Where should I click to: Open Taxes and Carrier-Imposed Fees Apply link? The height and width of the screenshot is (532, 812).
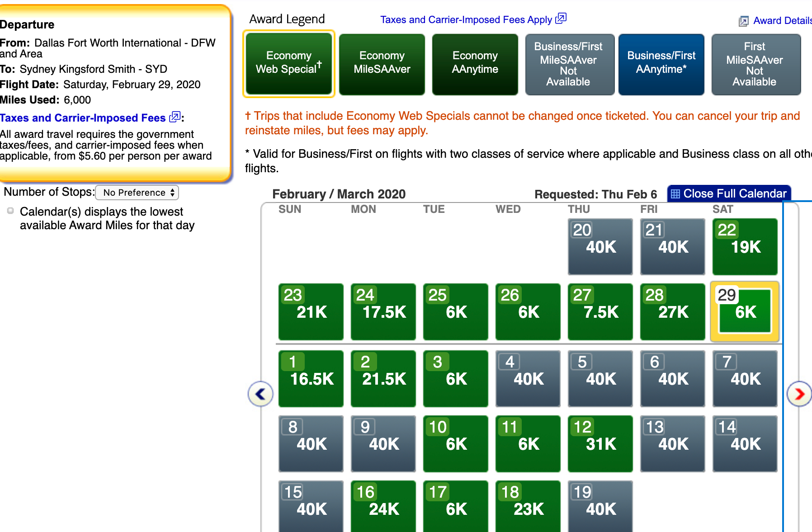(x=466, y=20)
